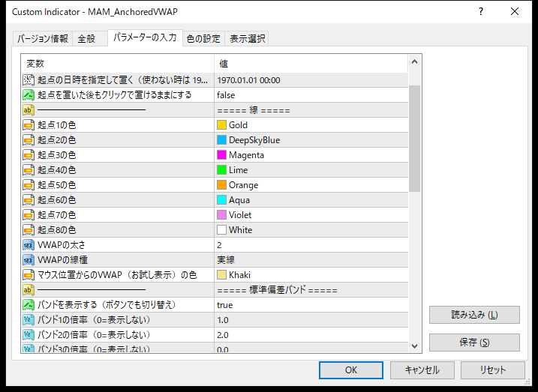The width and height of the screenshot is (538, 392).
Task: Open the DeepSkyBlue color dropdown value
Action: [311, 140]
